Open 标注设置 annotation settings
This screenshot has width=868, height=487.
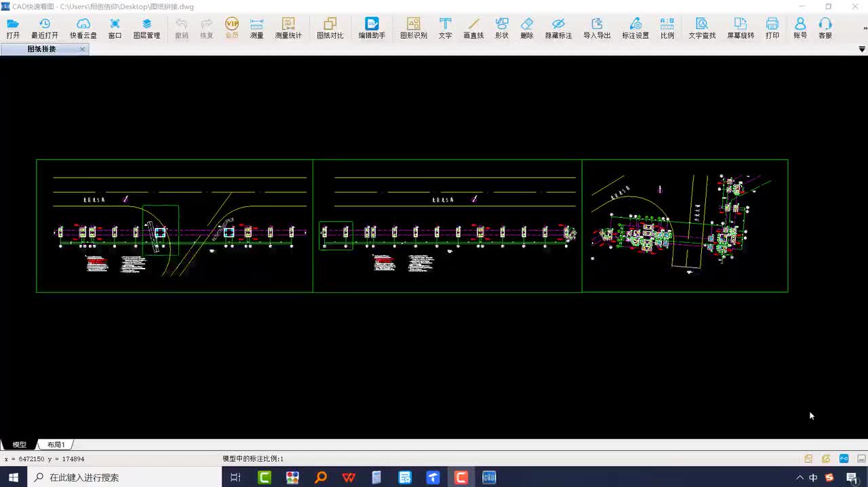635,28
